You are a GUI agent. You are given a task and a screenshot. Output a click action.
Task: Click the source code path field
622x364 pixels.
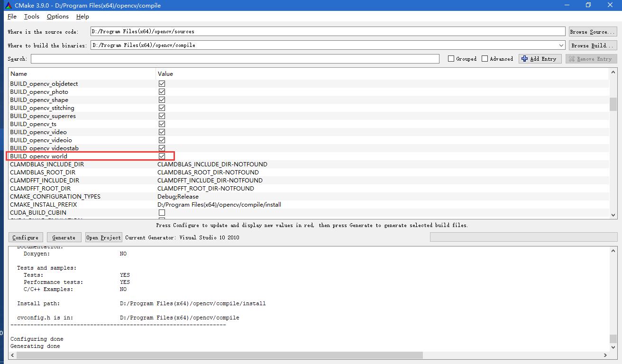click(x=328, y=31)
